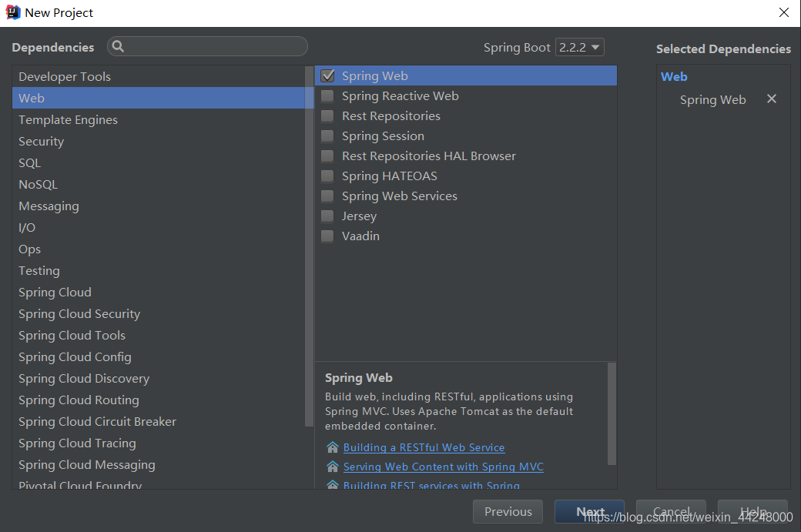Choose the Security category
This screenshot has width=801, height=532.
coord(159,141)
